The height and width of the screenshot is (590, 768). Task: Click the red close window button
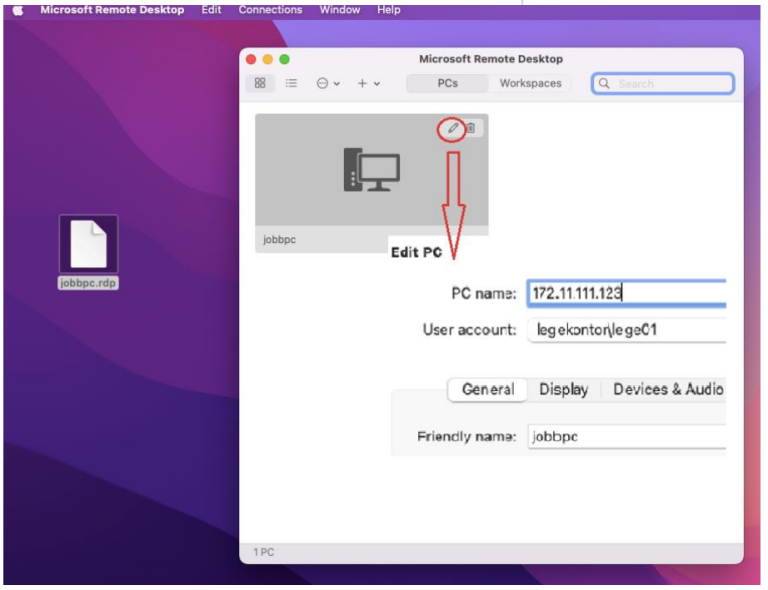click(251, 59)
